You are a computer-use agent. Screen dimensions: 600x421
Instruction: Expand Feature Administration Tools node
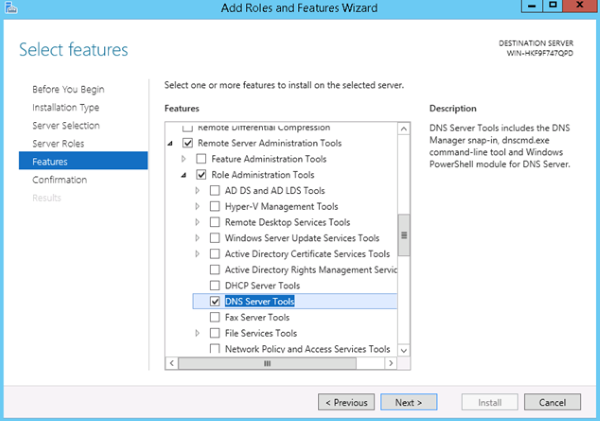click(184, 159)
